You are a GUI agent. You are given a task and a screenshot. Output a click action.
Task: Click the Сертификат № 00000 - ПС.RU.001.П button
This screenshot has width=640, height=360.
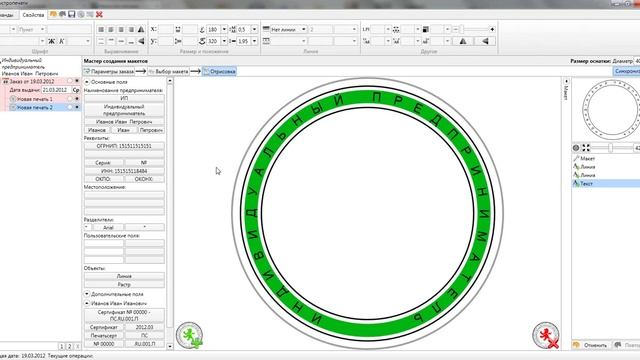coord(124,315)
